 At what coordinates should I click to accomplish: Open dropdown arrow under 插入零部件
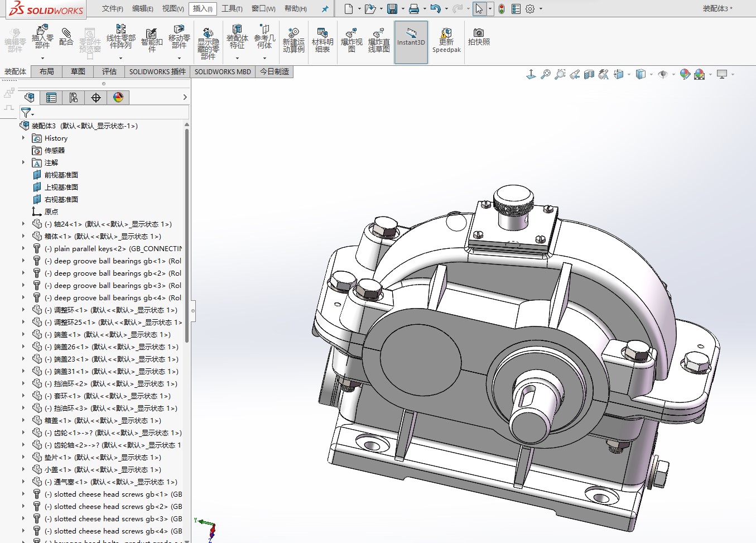click(42, 58)
